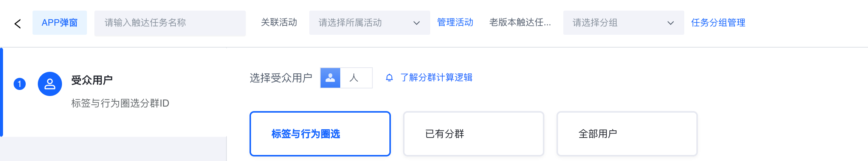
Task: Click the audience count 人 box
Action: pos(355,78)
